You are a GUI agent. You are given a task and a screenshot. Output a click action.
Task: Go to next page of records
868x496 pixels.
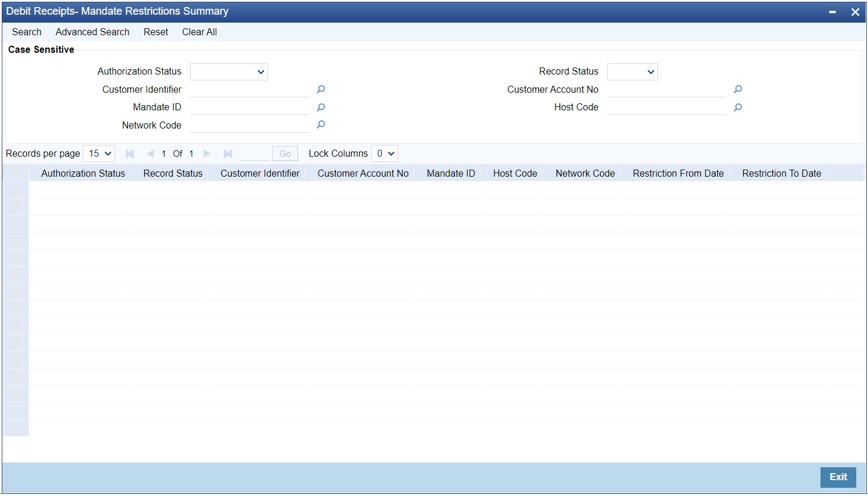coord(206,154)
